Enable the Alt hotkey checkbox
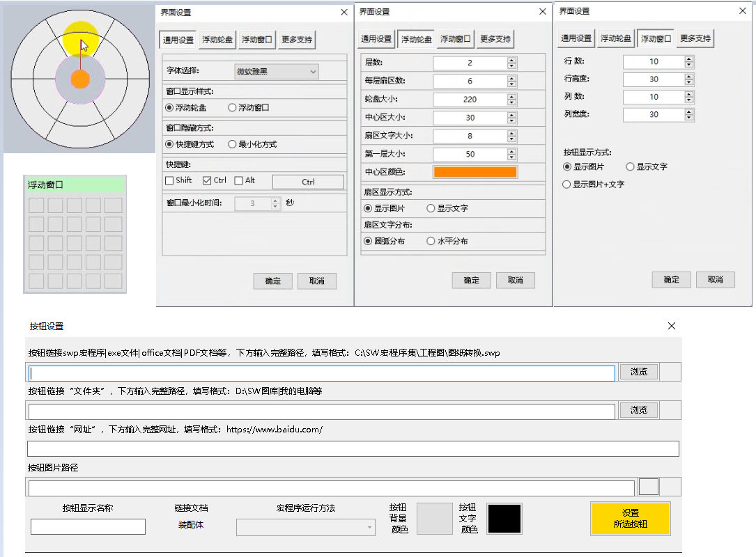756x557 pixels. [x=245, y=180]
